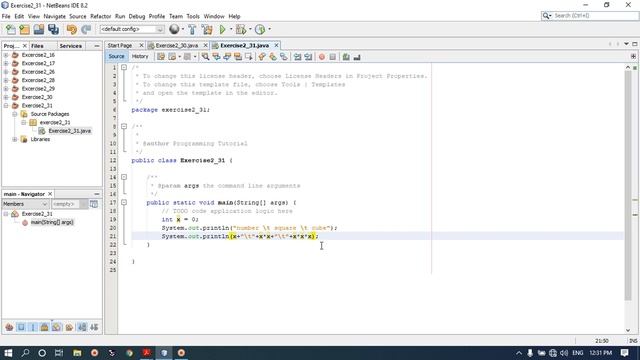Click the editor vertical scrollbar
This screenshot has height=360, width=640.
(628, 186)
